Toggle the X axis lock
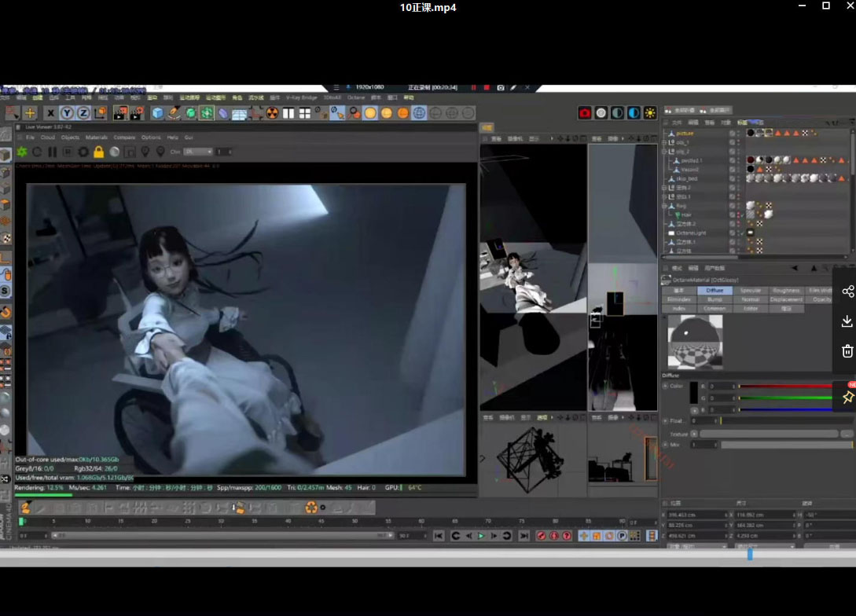Image resolution: width=856 pixels, height=616 pixels. tap(50, 113)
